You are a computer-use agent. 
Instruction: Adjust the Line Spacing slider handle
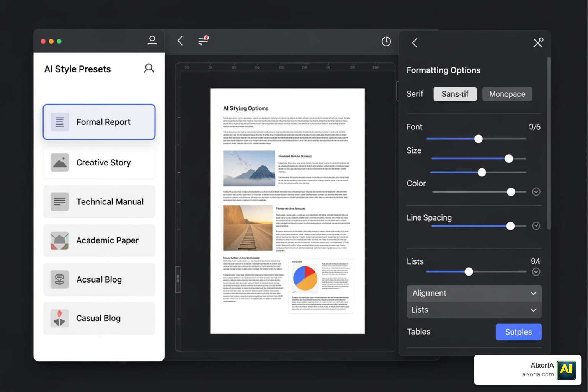pyautogui.click(x=510, y=226)
